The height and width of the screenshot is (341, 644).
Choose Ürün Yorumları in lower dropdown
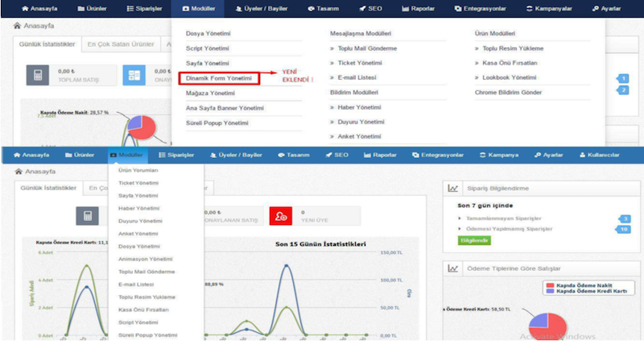(x=138, y=170)
